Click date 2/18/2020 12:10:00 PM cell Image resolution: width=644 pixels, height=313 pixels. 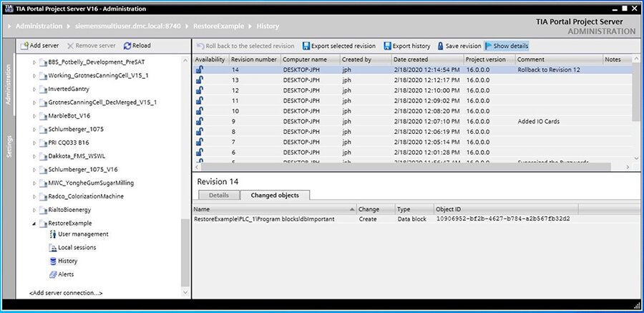coord(426,90)
